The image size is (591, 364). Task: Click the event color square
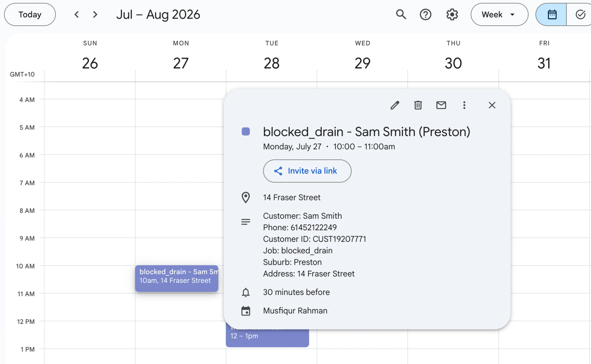[246, 132]
